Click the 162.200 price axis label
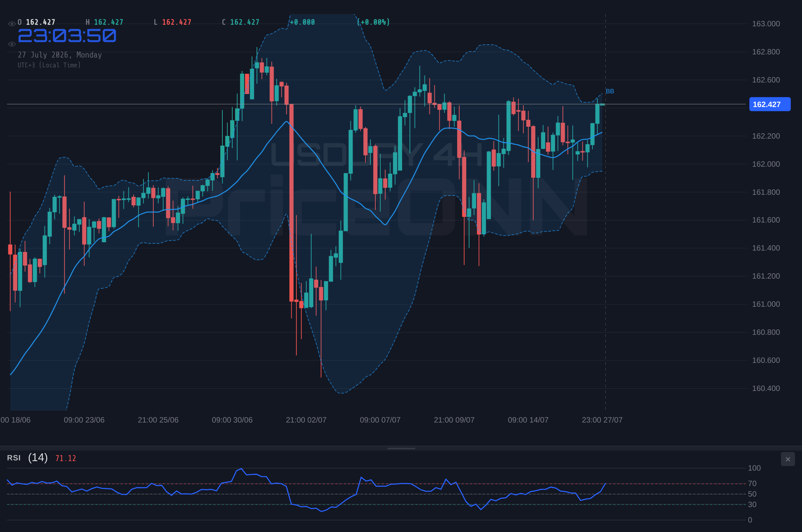Screen dimensions: 802x532 [x=766, y=136]
